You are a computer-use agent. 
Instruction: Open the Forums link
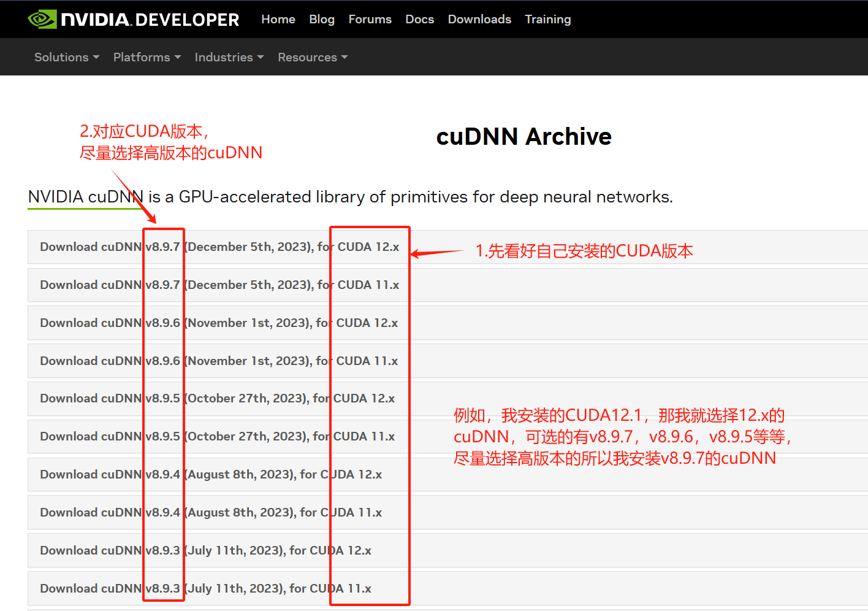370,19
